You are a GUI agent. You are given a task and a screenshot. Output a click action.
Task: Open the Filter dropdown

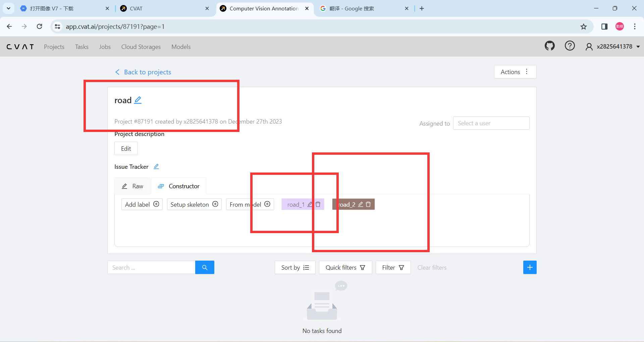click(x=393, y=267)
